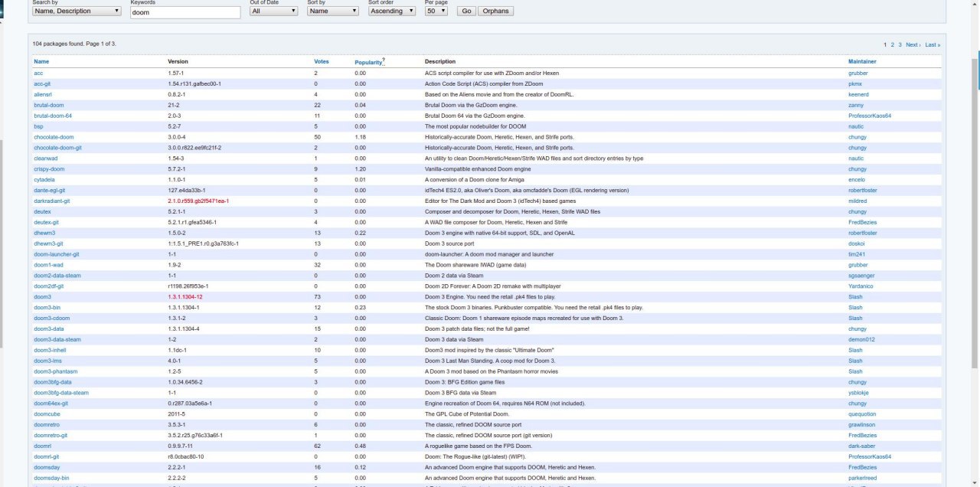Open the doom2df-git package
Viewport: 980px width, 487px height.
tap(49, 286)
